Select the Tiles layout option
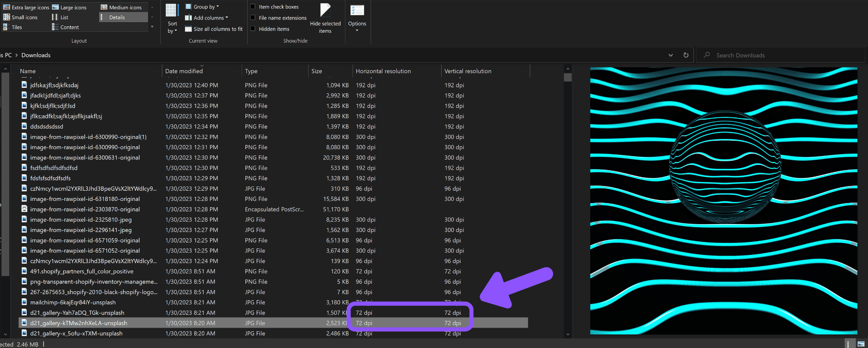The height and width of the screenshot is (348, 868). coord(13,27)
